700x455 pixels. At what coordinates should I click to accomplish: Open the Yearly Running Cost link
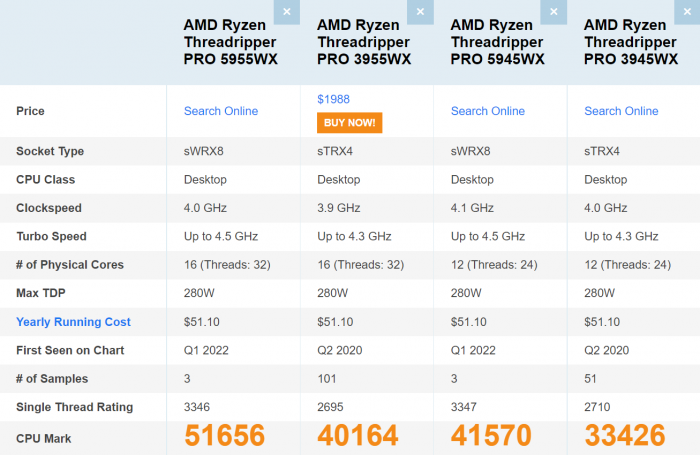tap(73, 322)
